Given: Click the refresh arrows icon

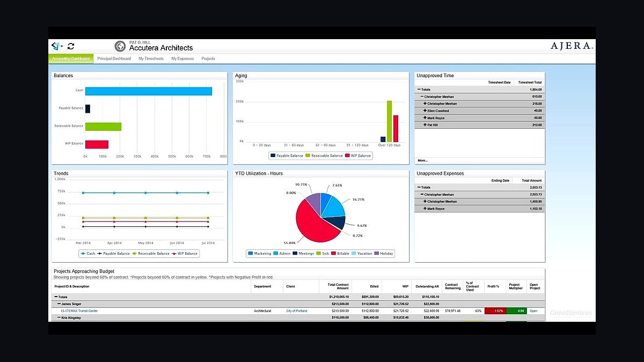Looking at the screenshot, I should pyautogui.click(x=71, y=47).
